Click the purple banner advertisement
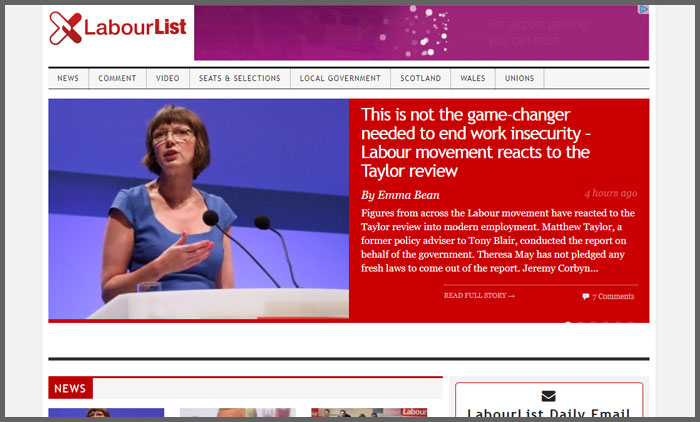The width and height of the screenshot is (700, 422). (421, 33)
